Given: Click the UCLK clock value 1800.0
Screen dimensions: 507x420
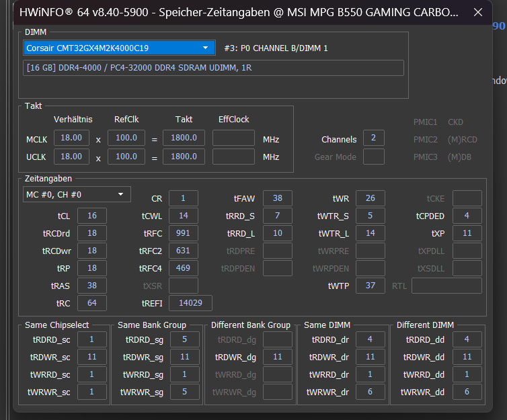Looking at the screenshot, I should pyautogui.click(x=184, y=157).
